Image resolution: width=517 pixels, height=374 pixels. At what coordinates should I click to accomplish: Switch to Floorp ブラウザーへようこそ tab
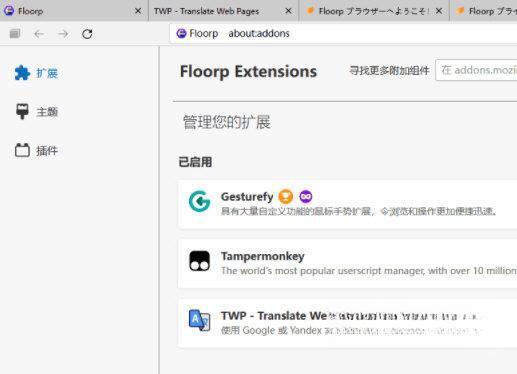point(374,11)
